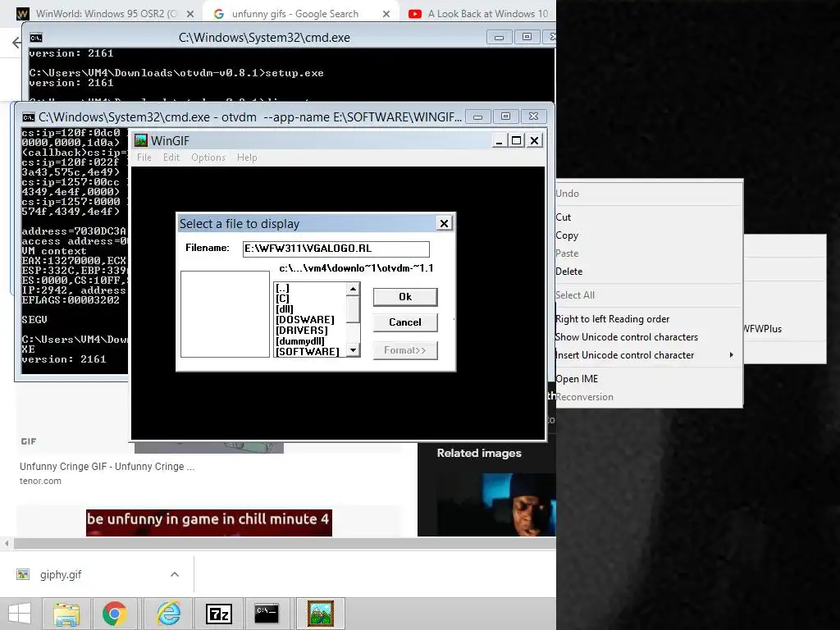Screen dimensions: 840x630
Task: Maximize the WinGIF window
Action: tap(517, 141)
